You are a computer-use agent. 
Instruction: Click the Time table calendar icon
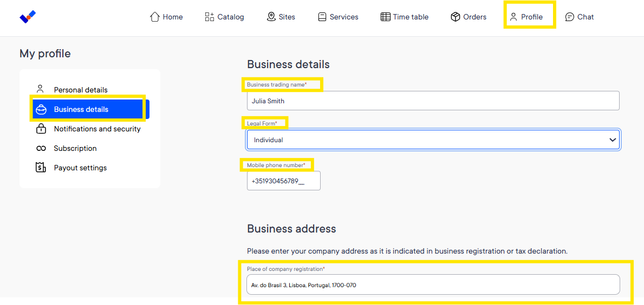pyautogui.click(x=385, y=17)
